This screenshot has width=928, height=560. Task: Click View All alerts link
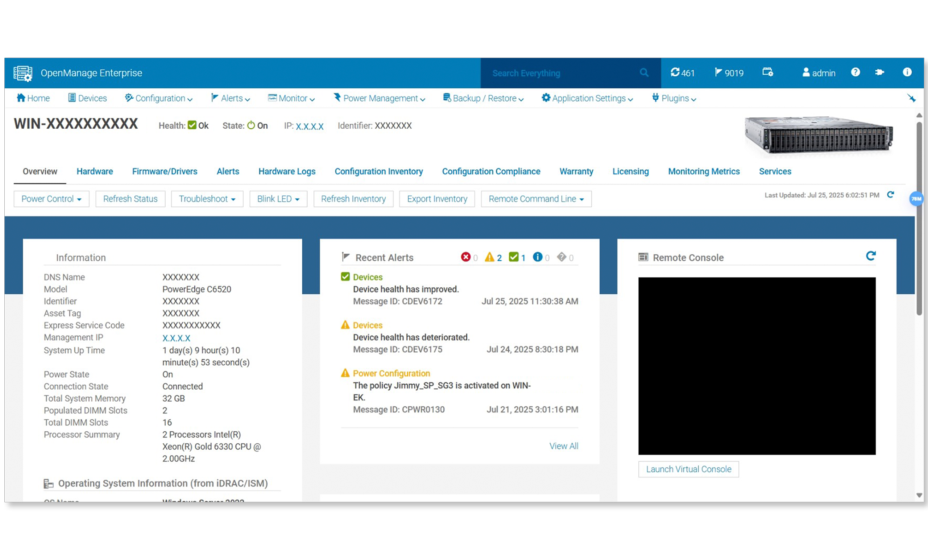click(563, 446)
